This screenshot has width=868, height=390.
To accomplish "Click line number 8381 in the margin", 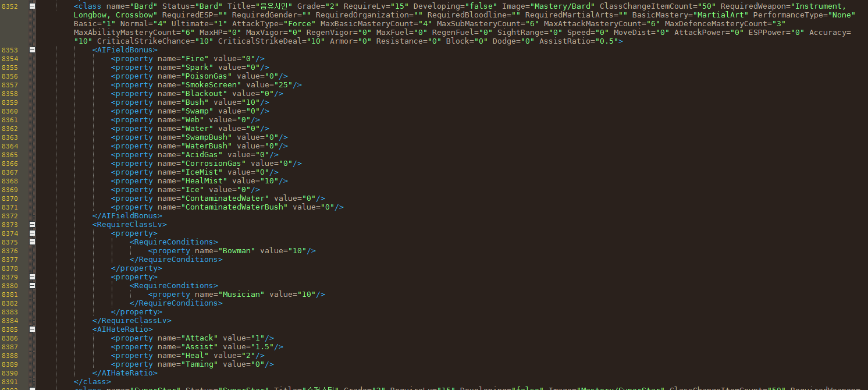I will (10, 295).
